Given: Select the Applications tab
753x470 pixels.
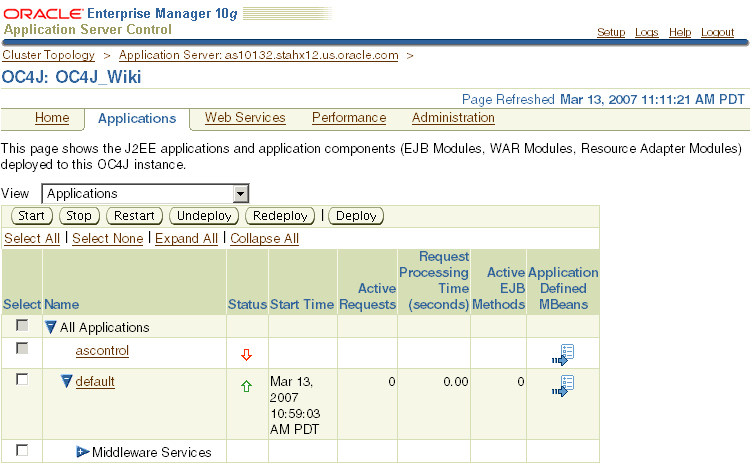Looking at the screenshot, I should (x=137, y=119).
